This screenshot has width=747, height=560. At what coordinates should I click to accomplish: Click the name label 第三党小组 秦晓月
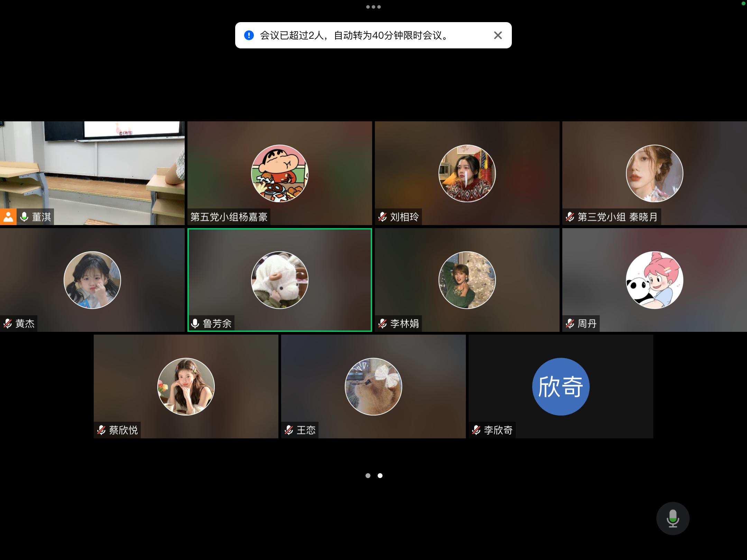pyautogui.click(x=617, y=217)
